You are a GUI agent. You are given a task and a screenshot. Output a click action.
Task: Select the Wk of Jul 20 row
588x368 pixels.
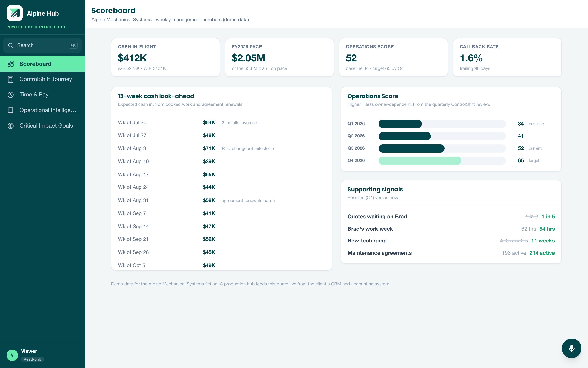click(222, 123)
